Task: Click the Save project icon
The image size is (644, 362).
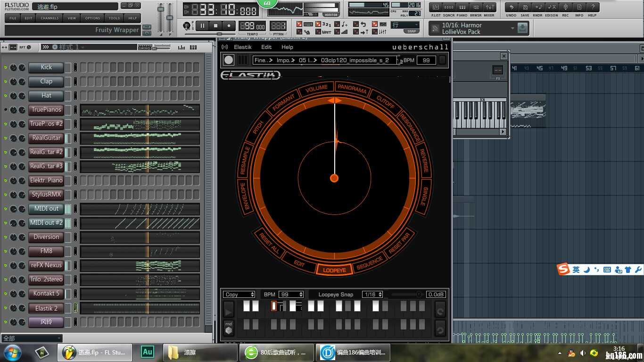Action: (525, 7)
